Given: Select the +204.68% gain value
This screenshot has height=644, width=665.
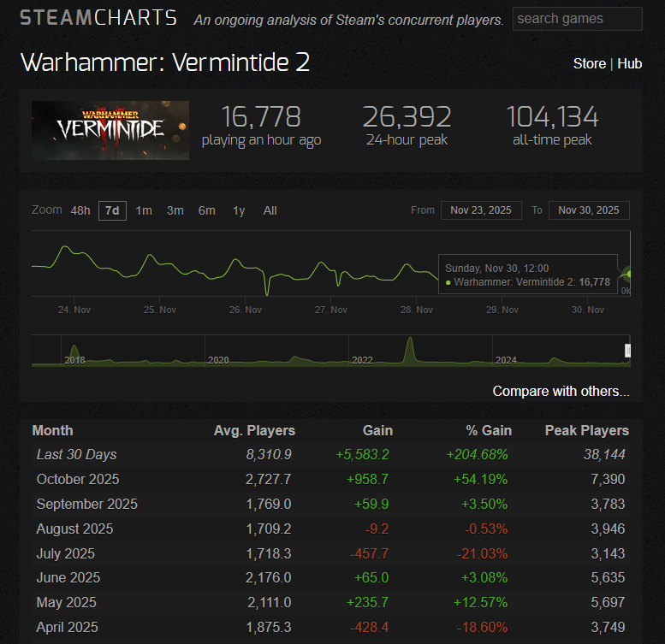Looking at the screenshot, I should tap(477, 455).
